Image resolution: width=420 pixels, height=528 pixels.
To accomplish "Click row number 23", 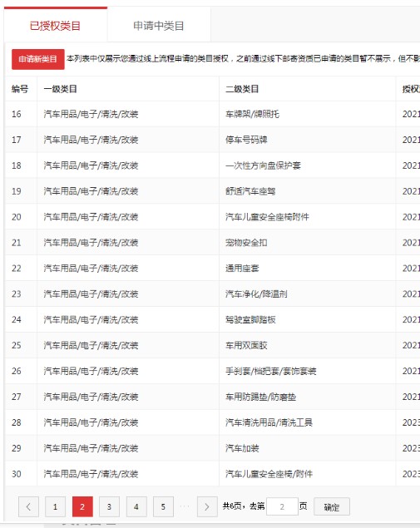I will tap(17, 294).
